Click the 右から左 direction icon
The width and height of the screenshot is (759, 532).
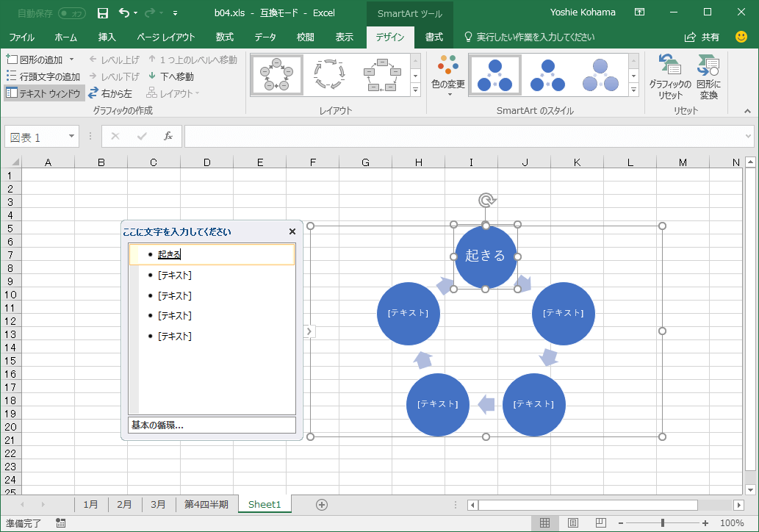point(94,93)
